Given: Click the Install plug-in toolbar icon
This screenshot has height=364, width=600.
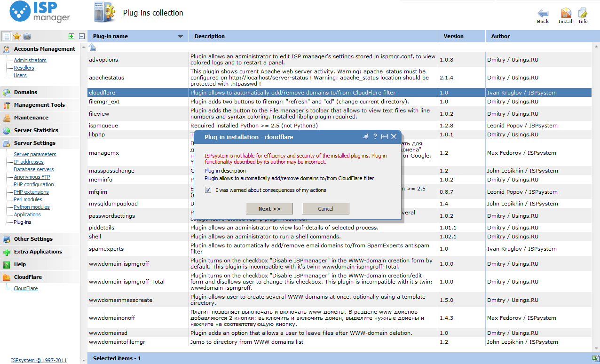Looking at the screenshot, I should click(566, 13).
